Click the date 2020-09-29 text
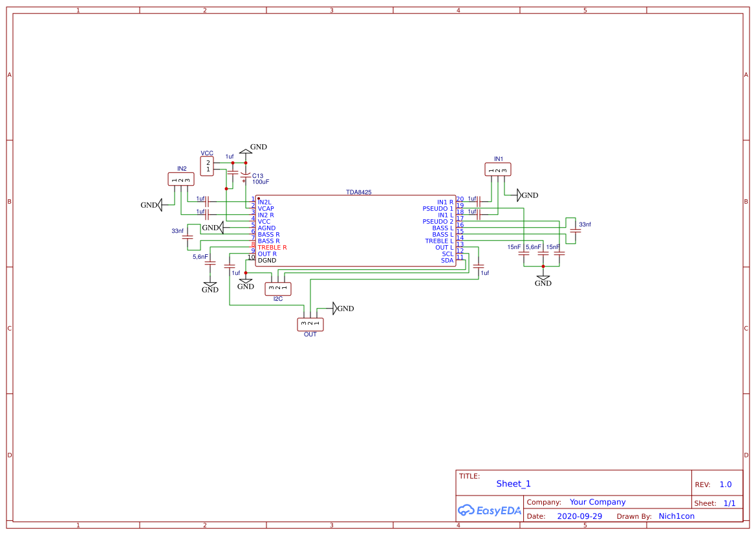 coord(580,516)
